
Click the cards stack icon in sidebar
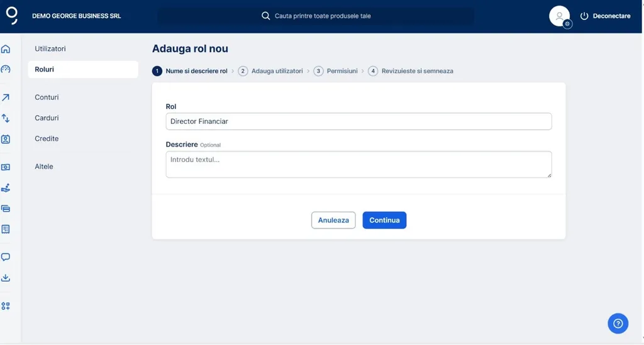click(6, 209)
